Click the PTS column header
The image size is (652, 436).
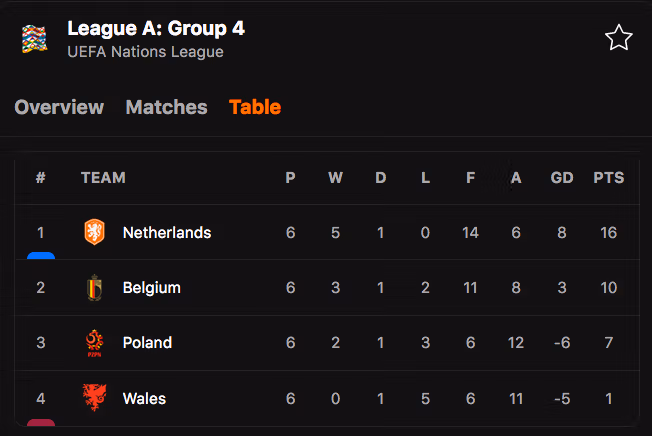point(608,178)
